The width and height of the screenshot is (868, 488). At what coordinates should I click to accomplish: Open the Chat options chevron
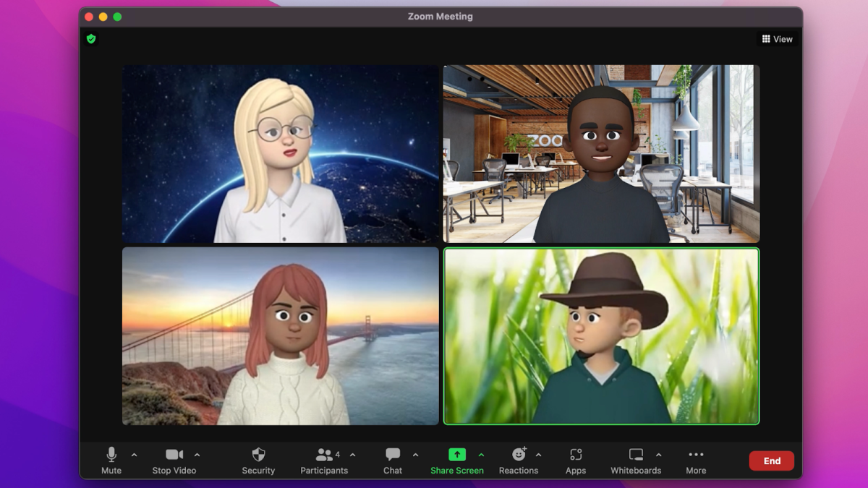pyautogui.click(x=414, y=455)
